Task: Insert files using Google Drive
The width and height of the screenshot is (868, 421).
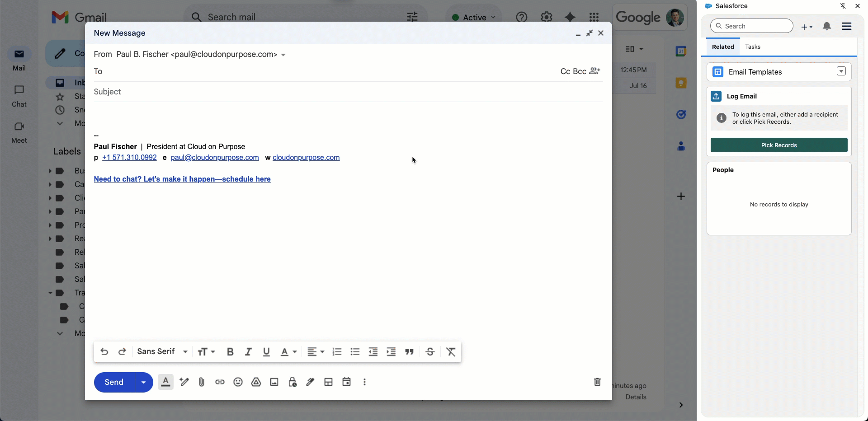Action: [256, 382]
